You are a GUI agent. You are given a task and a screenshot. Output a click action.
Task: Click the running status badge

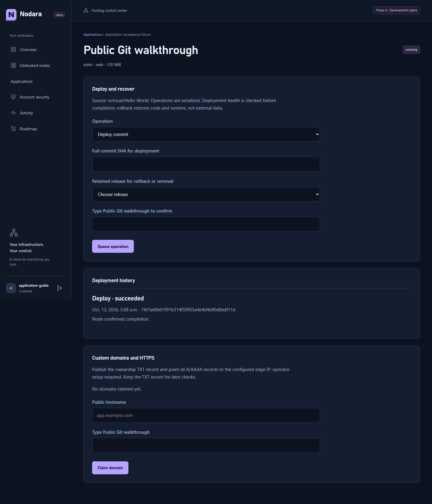coord(411,50)
